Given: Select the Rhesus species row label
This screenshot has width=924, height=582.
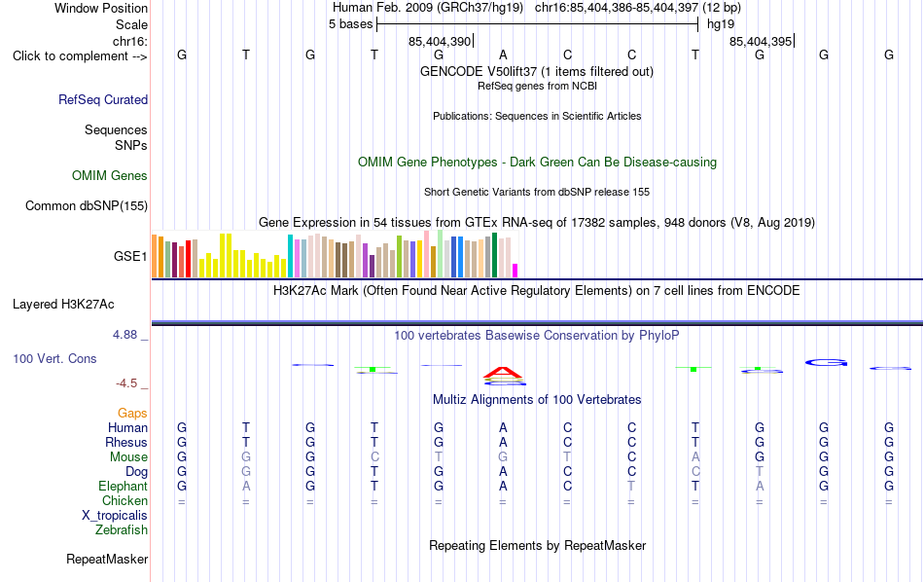Looking at the screenshot, I should click(x=126, y=442).
